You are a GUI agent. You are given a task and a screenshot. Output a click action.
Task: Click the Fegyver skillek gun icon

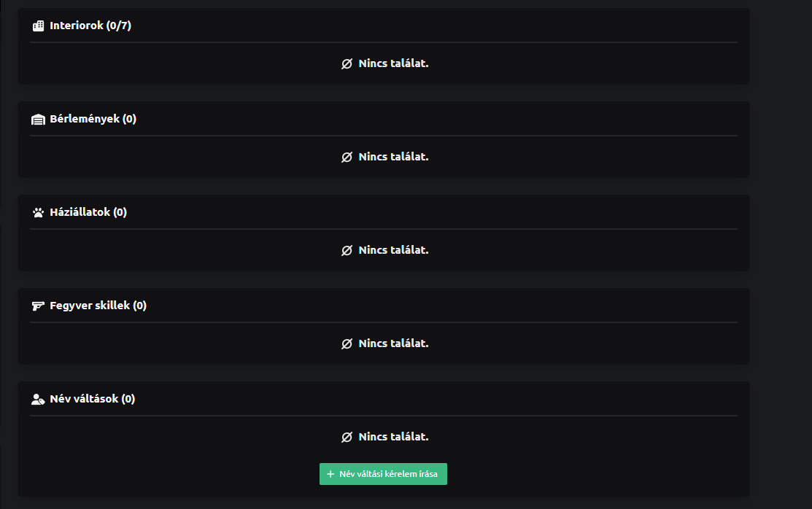coord(39,306)
